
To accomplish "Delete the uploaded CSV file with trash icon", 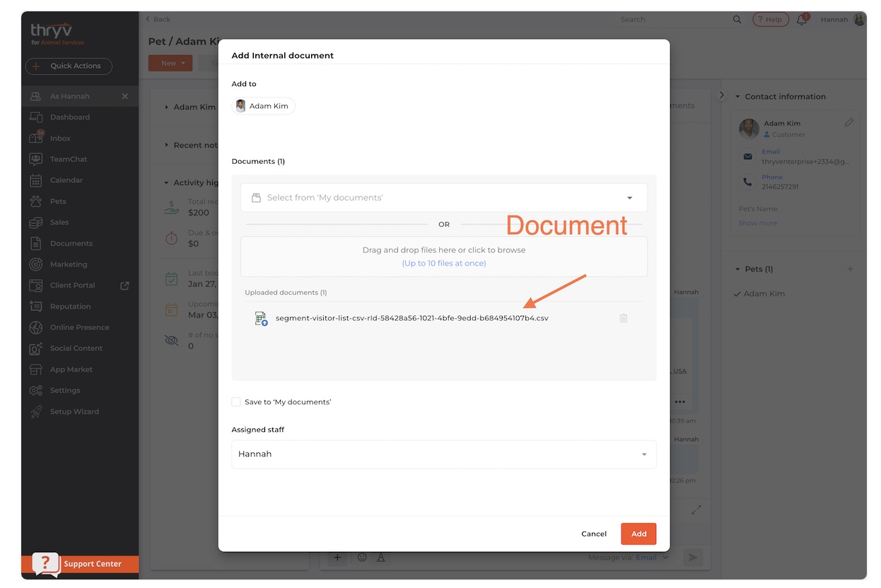I will (623, 318).
